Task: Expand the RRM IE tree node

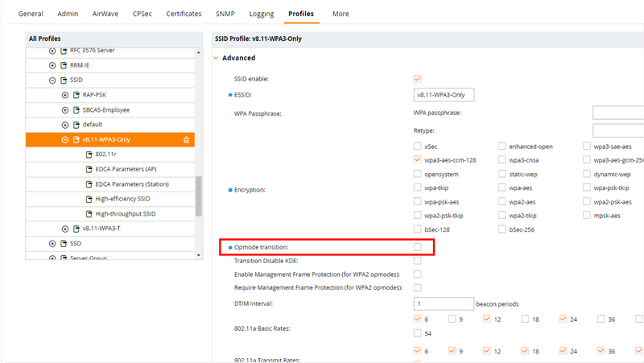Action: (x=52, y=65)
